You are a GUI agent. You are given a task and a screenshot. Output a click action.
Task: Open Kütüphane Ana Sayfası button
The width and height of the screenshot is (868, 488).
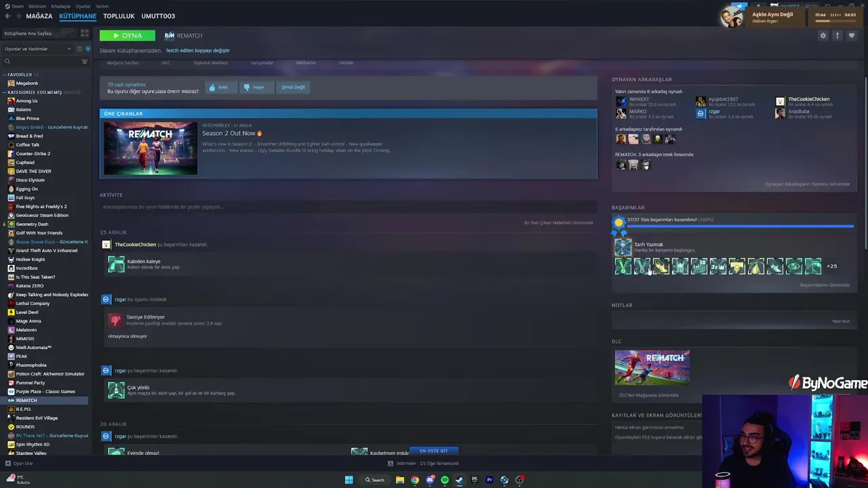coord(39,33)
